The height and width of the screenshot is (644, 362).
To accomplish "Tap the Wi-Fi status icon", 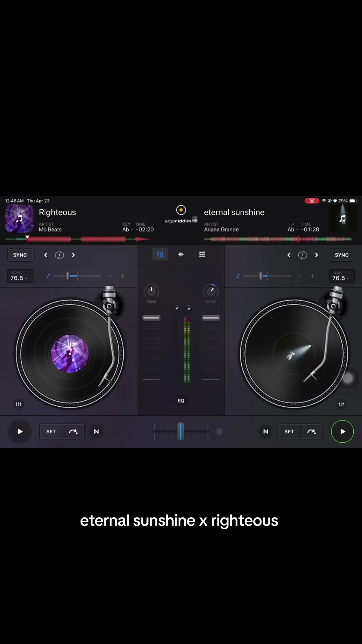I will coord(324,201).
